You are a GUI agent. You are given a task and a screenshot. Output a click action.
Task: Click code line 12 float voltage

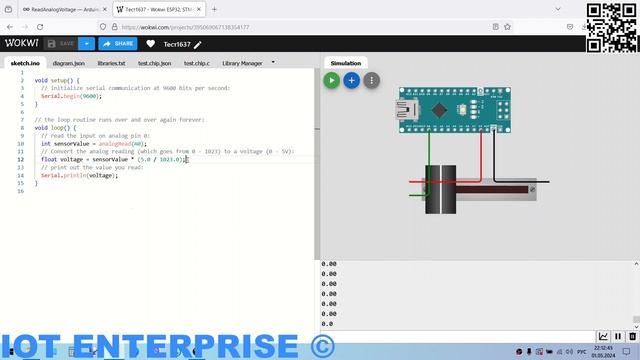click(x=114, y=160)
